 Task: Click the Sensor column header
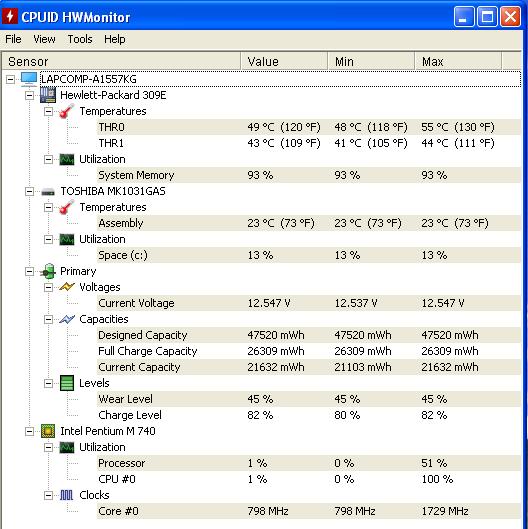coord(122,61)
